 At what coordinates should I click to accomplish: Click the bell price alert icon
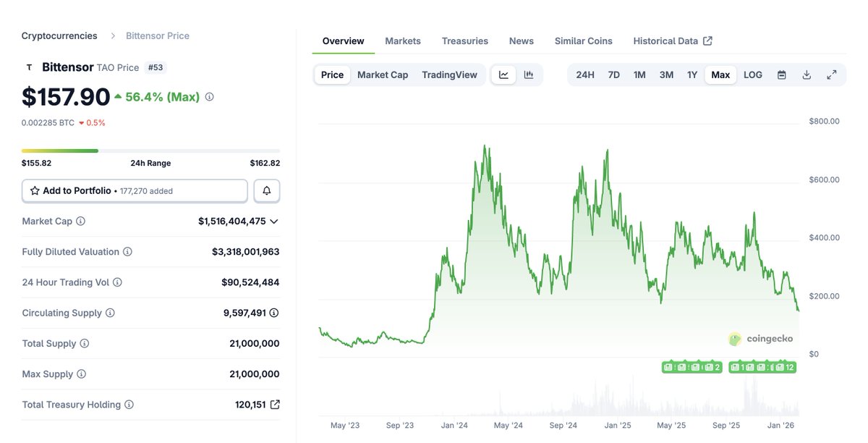[267, 190]
